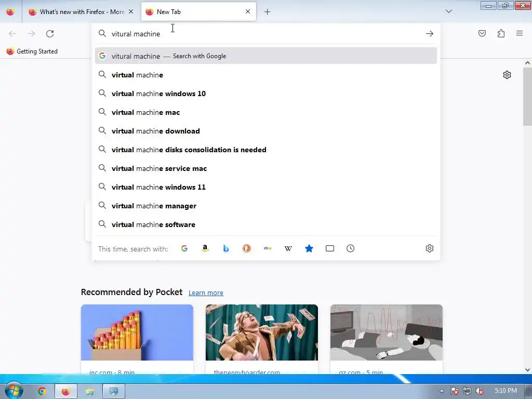Image resolution: width=532 pixels, height=399 pixels.
Task: Open the Extensions puzzle icon
Action: [501, 33]
